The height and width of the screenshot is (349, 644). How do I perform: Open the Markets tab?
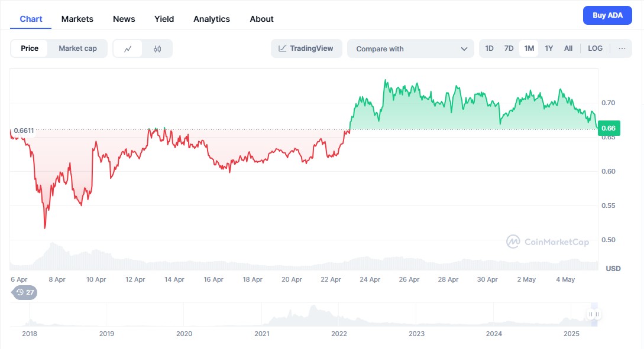coord(77,19)
